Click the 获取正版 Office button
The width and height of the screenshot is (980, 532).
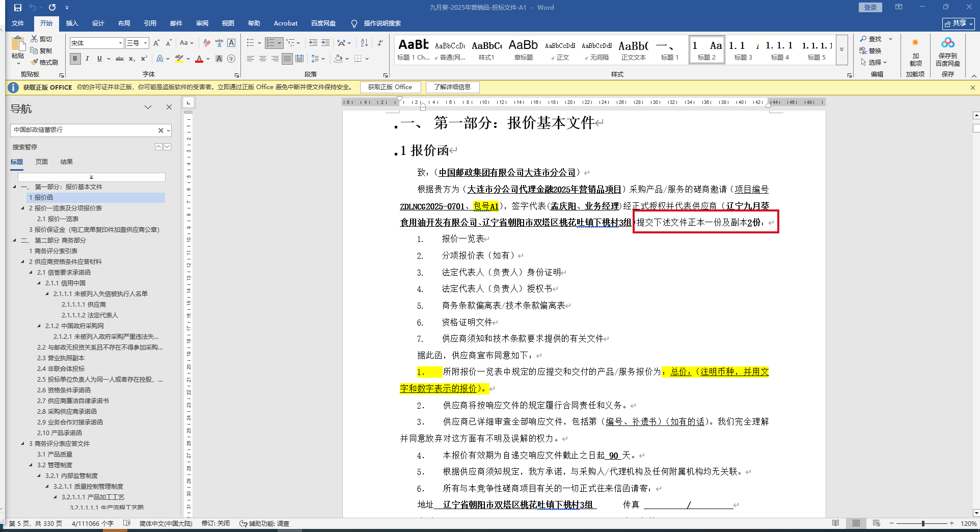coord(390,87)
